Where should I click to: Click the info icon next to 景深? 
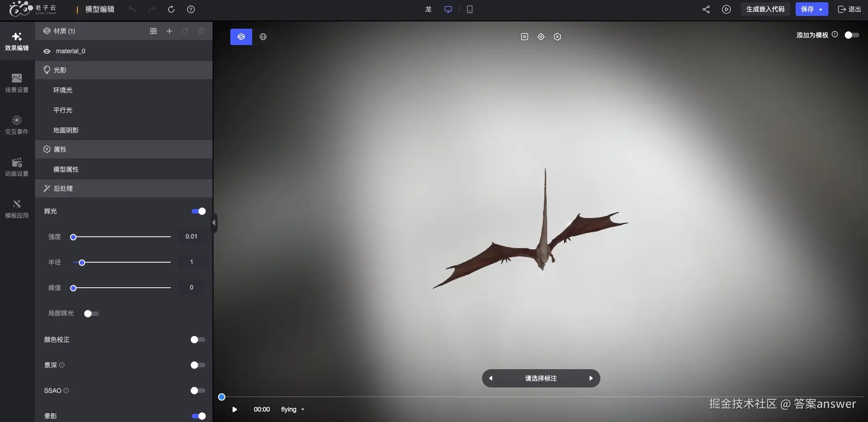point(62,365)
